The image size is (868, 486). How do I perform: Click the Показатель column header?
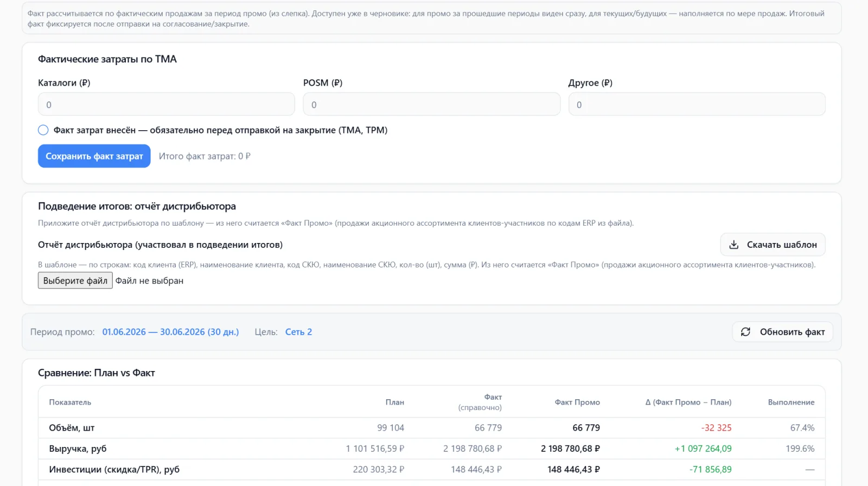coord(70,402)
